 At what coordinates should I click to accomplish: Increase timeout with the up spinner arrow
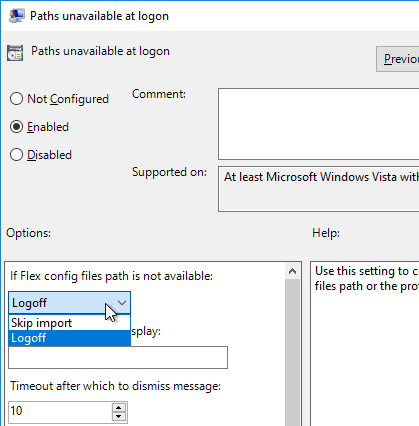[119, 407]
